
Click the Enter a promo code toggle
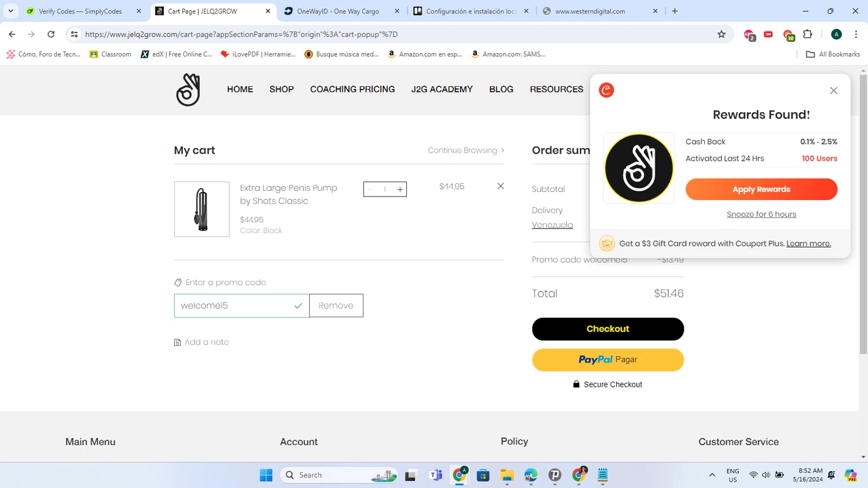coord(220,282)
